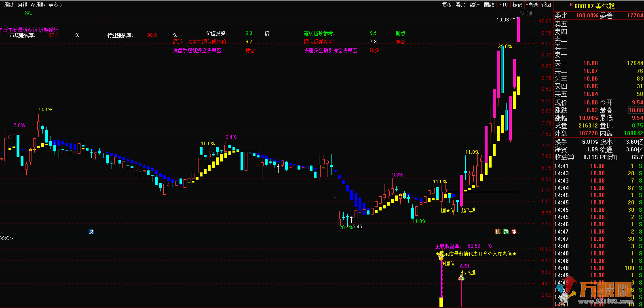Click the XA indicator label in the main chart
Image resolution: width=644 pixels, height=308 pixels.
pyautogui.click(x=30, y=13)
